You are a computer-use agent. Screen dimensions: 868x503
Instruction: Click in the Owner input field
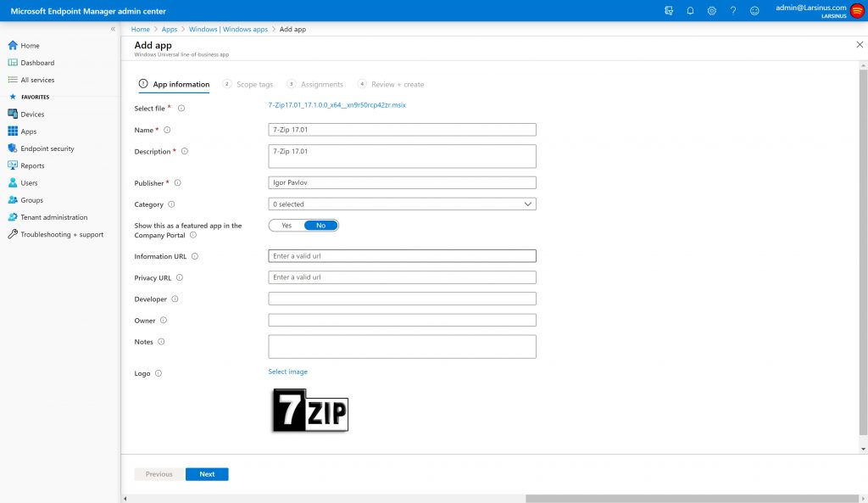click(x=402, y=320)
